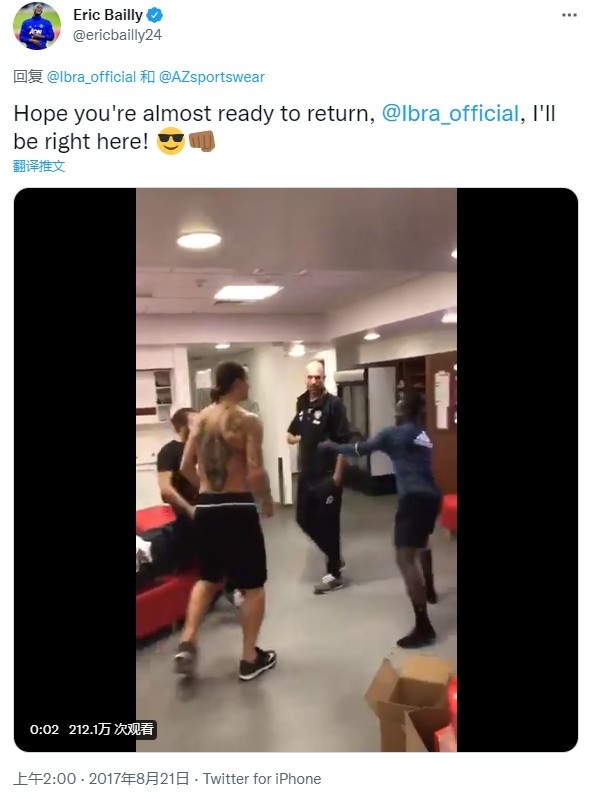Image resolution: width=590 pixels, height=799 pixels.
Task: Click the 212.1万 次观看 view count
Action: click(111, 729)
